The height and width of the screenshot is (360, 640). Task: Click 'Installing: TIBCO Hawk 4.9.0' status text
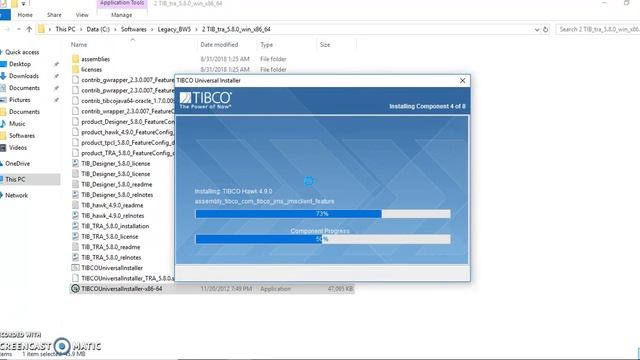point(233,191)
